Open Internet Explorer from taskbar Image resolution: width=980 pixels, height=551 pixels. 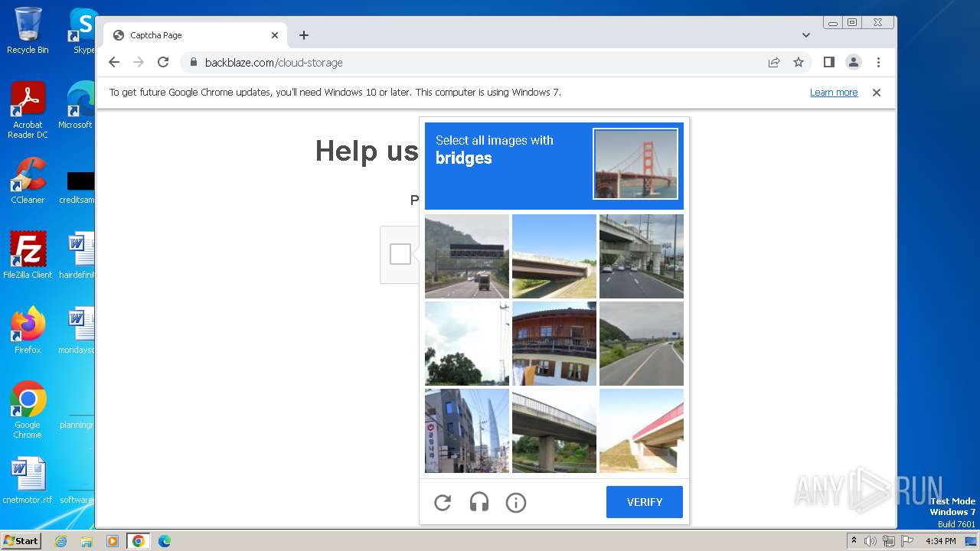coord(60,541)
